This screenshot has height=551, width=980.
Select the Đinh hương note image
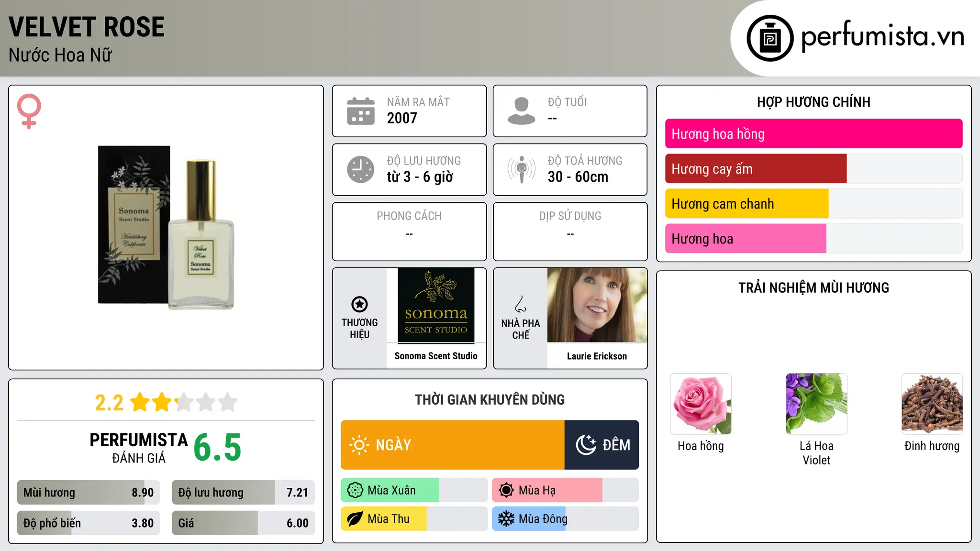[x=932, y=404]
